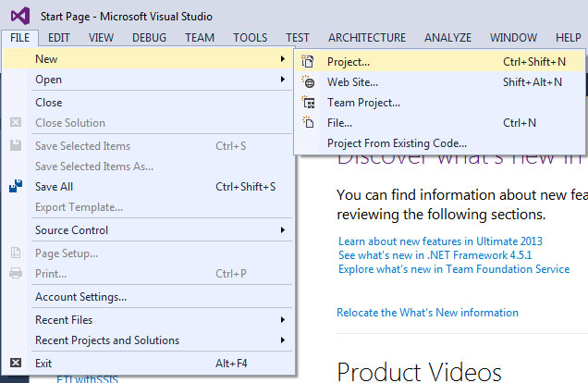Image resolution: width=588 pixels, height=383 pixels.
Task: Open the WINDOW menu
Action: tap(513, 38)
